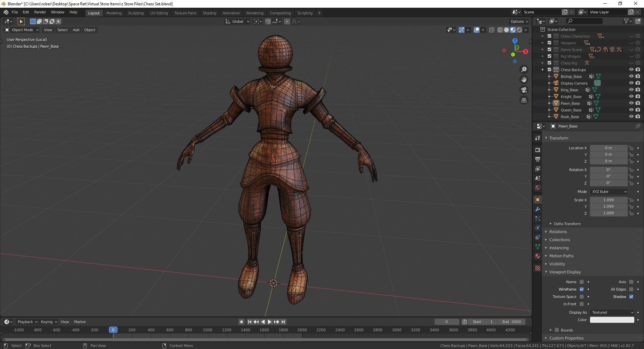Switch to the Sculpting workspace tab
644x349 pixels.
pos(136,13)
